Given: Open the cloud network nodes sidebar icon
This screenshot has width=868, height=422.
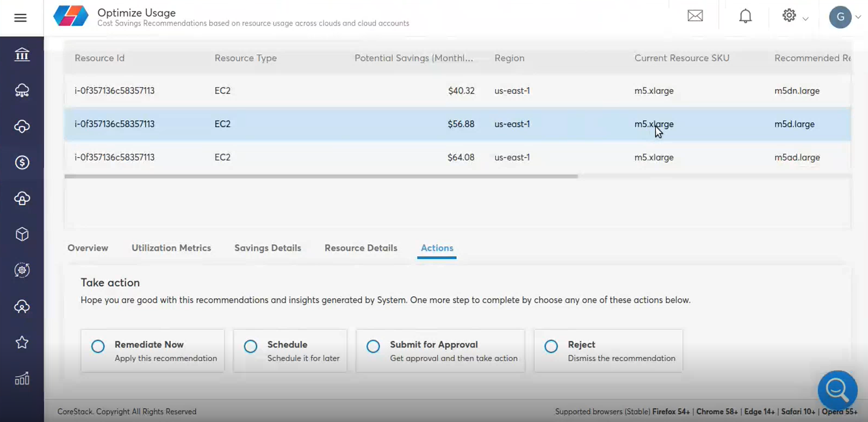Looking at the screenshot, I should point(22,90).
